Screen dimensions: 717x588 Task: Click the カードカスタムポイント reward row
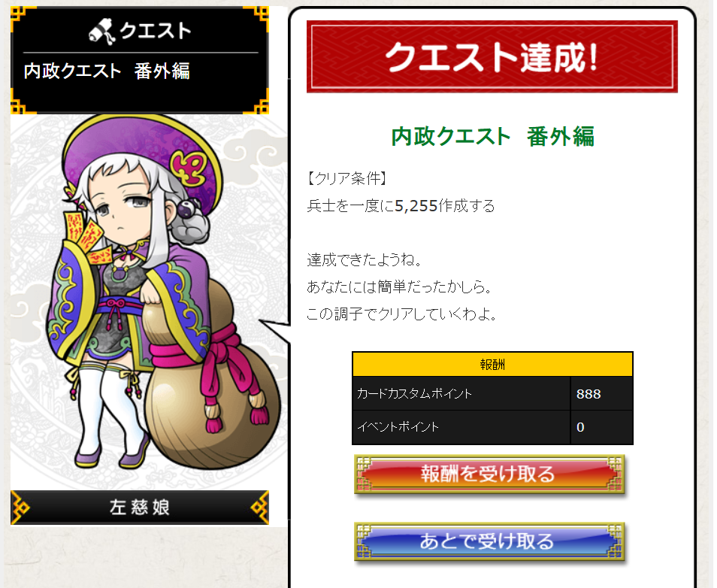click(492, 393)
